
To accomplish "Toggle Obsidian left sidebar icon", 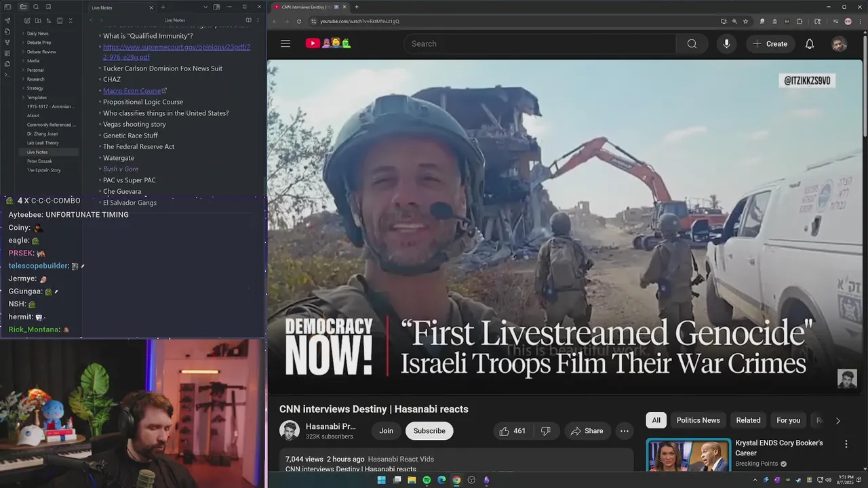I will (7, 7).
